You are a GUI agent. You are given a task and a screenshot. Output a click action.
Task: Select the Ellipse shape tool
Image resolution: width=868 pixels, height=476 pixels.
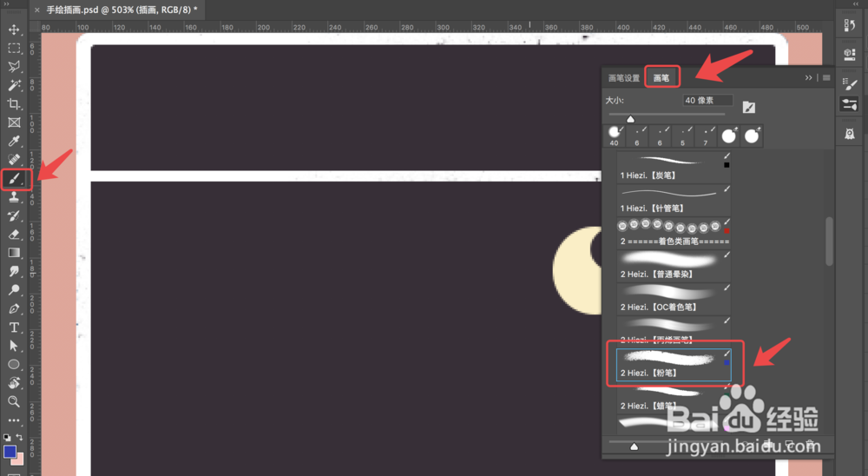[x=14, y=364]
